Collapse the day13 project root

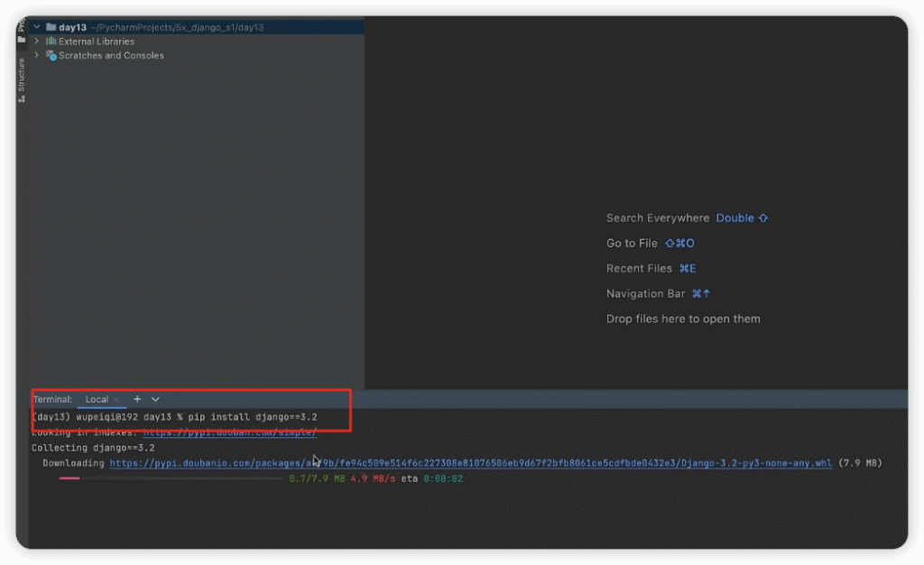coord(37,27)
